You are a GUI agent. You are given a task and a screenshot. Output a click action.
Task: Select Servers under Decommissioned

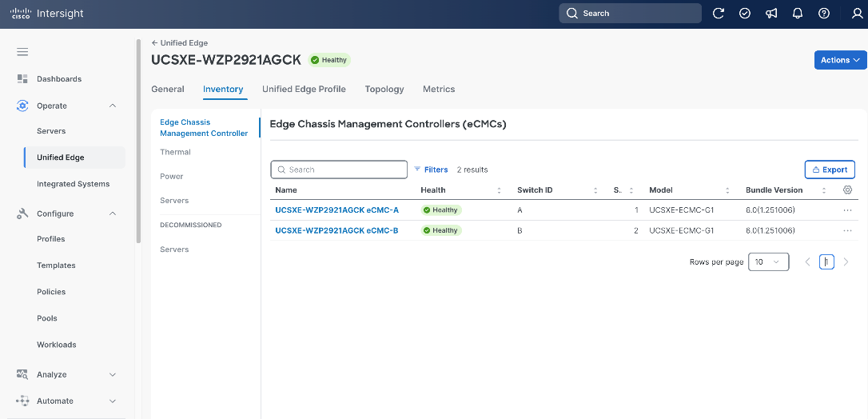[x=174, y=249]
